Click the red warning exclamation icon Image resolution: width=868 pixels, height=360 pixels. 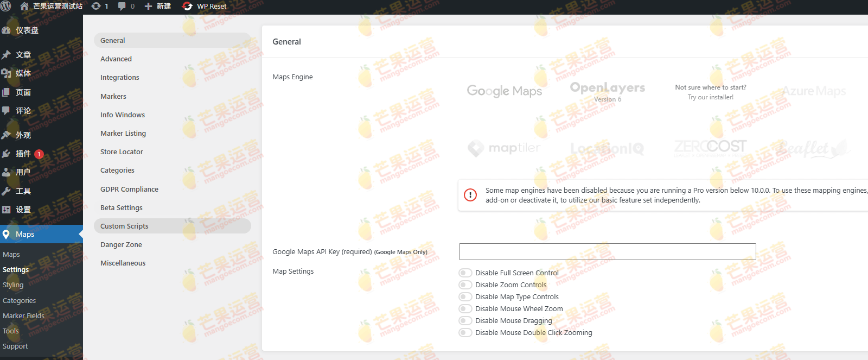(470, 195)
